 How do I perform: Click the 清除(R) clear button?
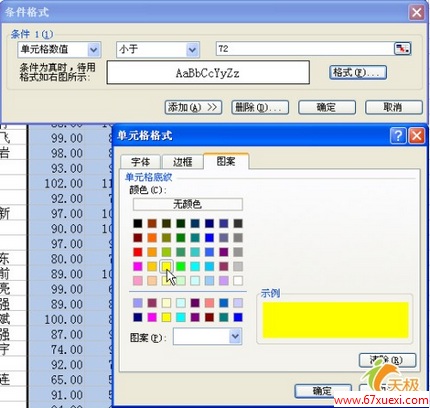click(387, 360)
